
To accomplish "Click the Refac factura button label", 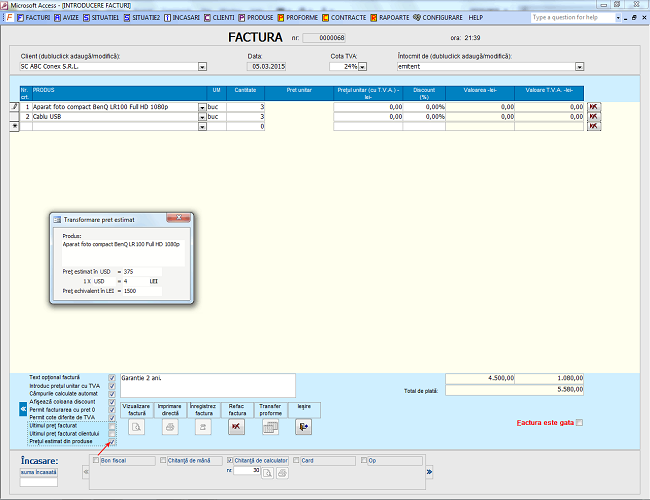I will 237,410.
